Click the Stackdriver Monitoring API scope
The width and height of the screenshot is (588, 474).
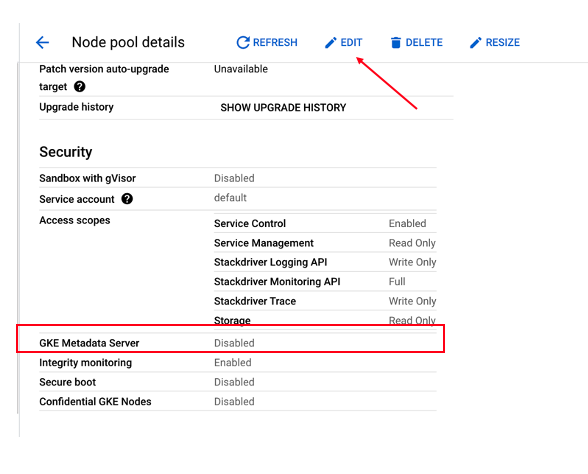coord(277,282)
